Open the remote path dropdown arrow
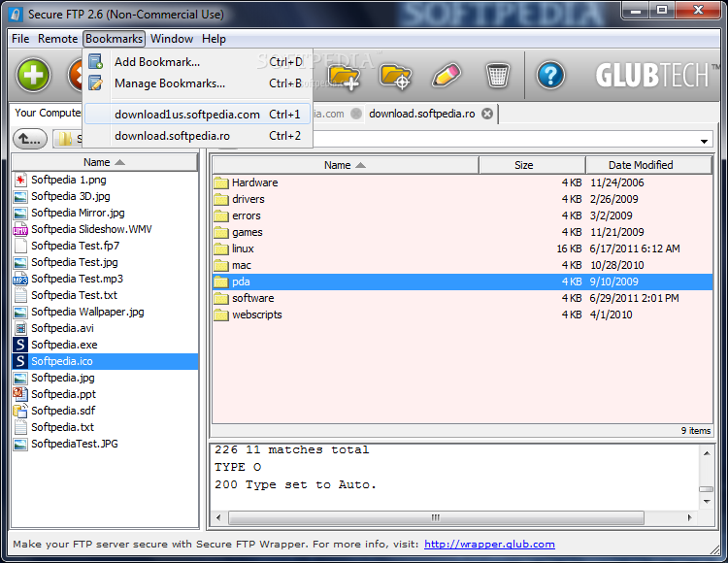The image size is (728, 563). point(705,141)
